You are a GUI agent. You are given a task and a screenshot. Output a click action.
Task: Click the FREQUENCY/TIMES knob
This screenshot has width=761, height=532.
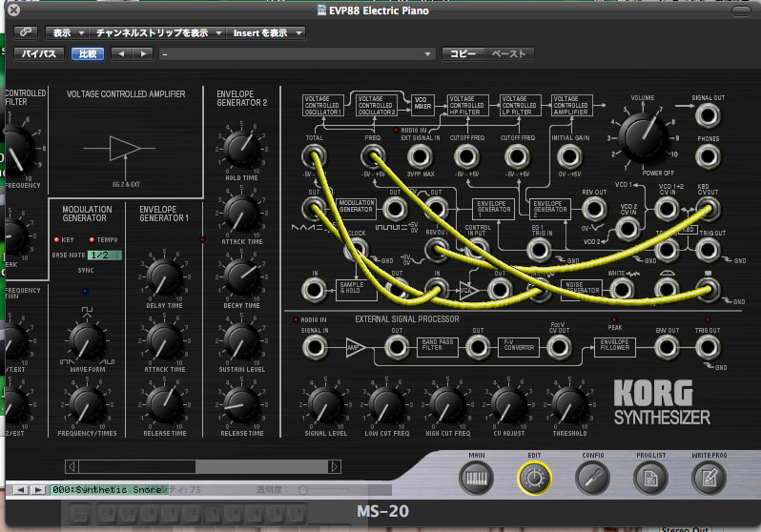(87, 404)
